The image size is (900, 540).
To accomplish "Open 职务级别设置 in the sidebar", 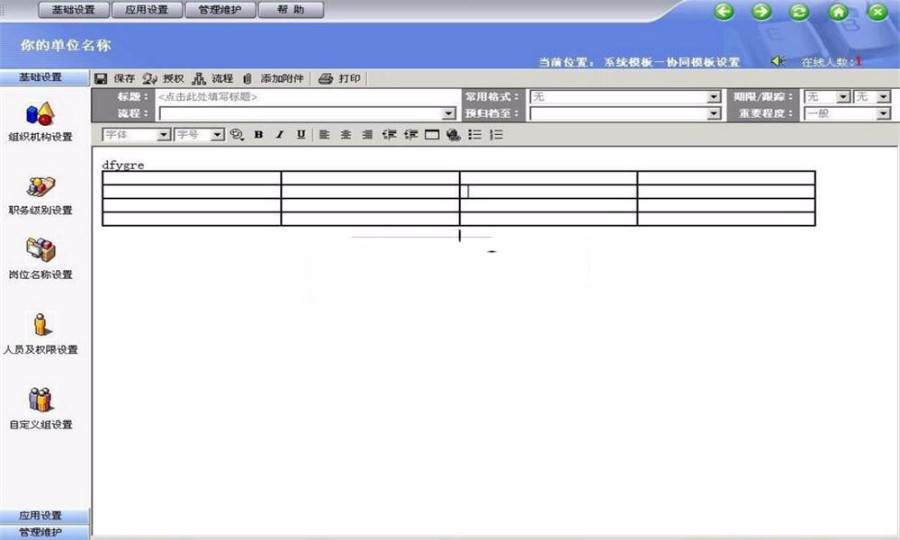I will [x=40, y=196].
